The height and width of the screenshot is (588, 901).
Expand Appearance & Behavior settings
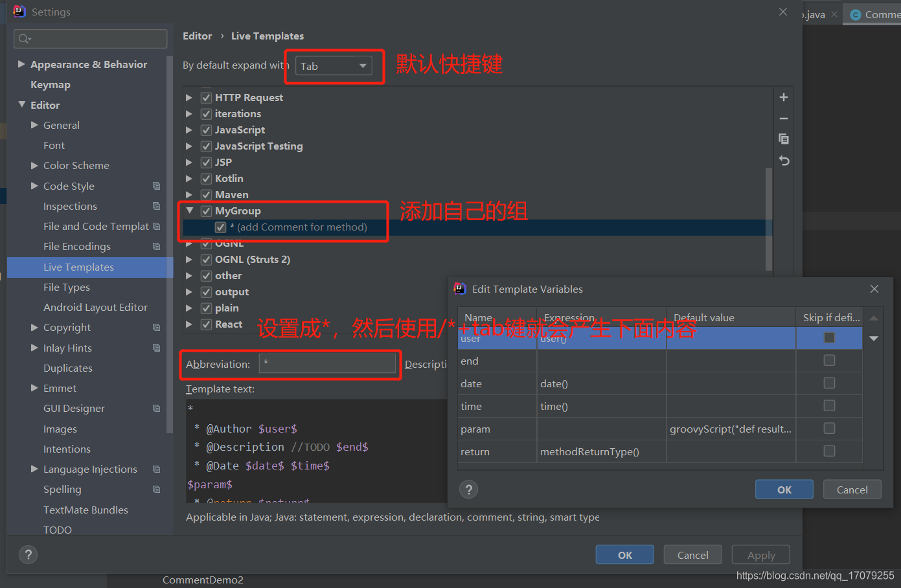[x=21, y=64]
